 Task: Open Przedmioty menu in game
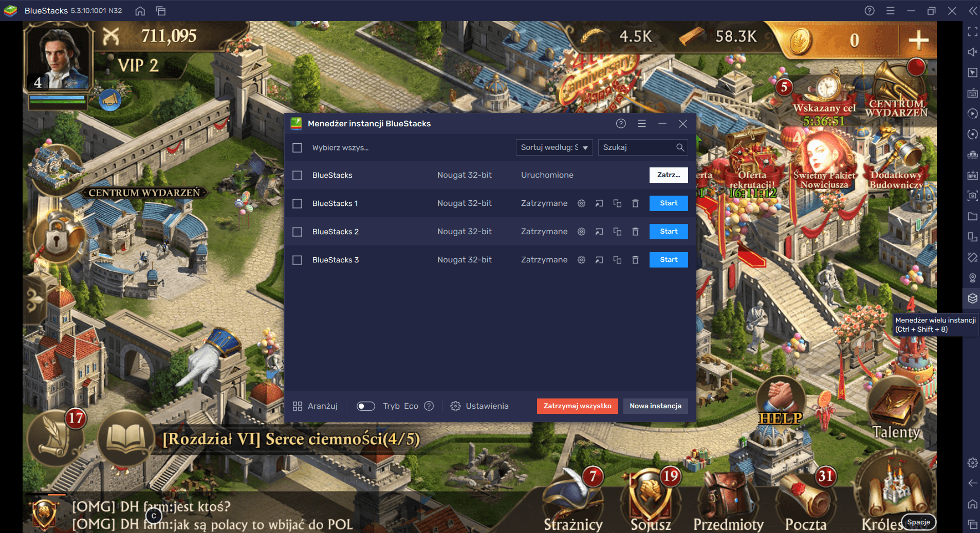pyautogui.click(x=728, y=501)
